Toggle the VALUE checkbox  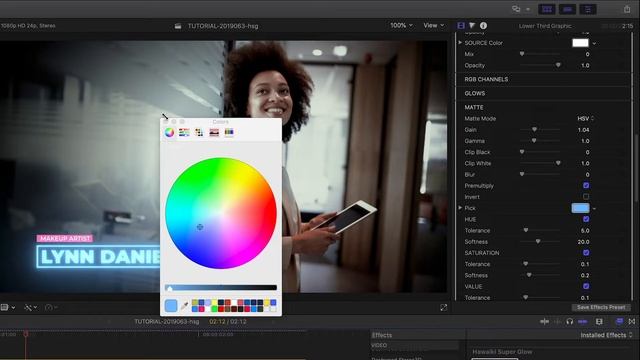(x=586, y=287)
